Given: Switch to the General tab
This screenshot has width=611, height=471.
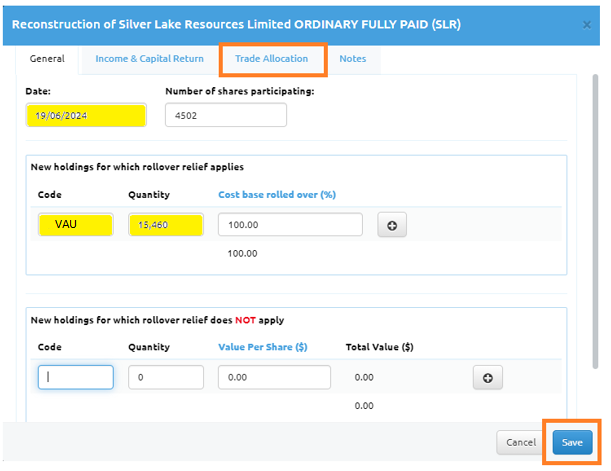Looking at the screenshot, I should [47, 59].
